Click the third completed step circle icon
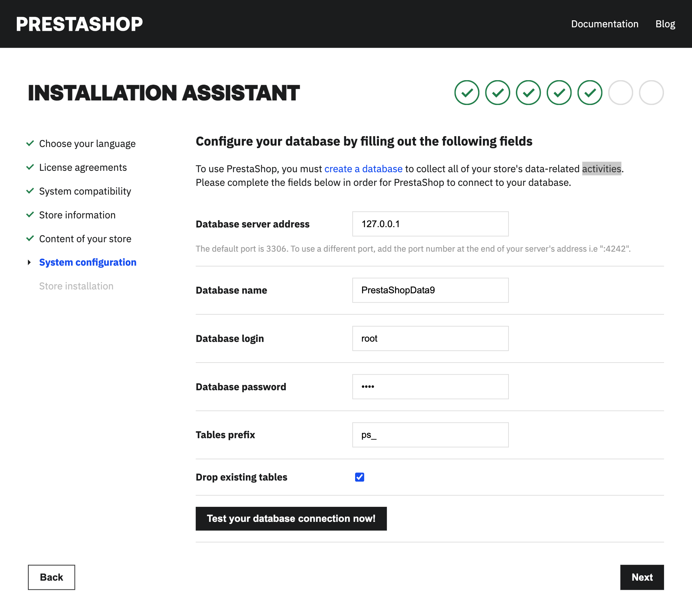This screenshot has width=692, height=616. [x=528, y=93]
